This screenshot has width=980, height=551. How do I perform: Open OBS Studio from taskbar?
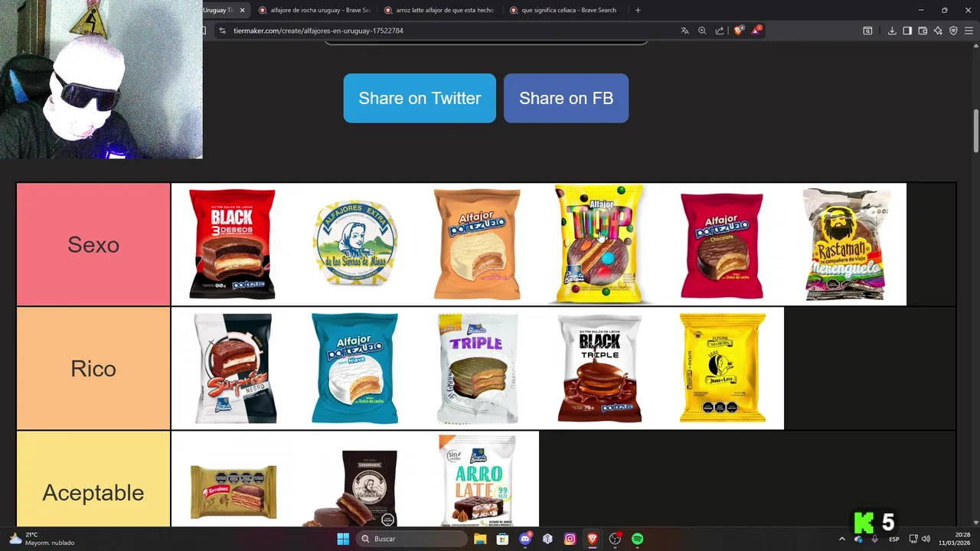click(x=615, y=539)
